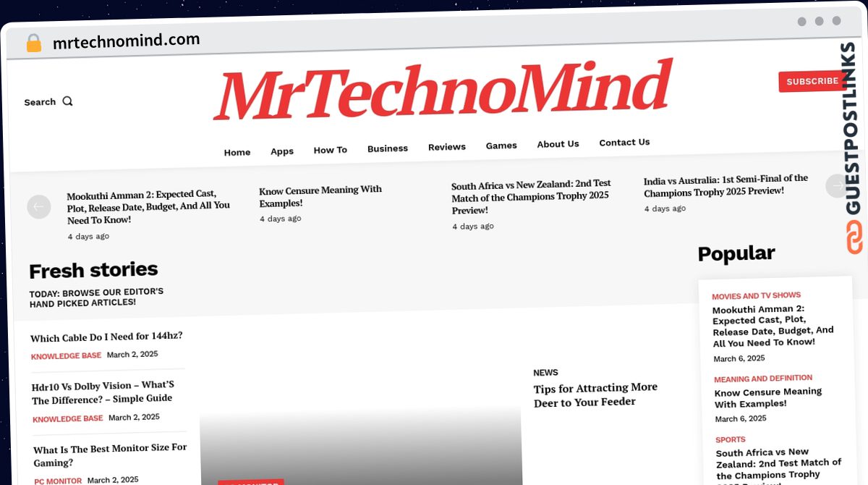
Task: Open article Which Cable Do I Need for 144hz
Action: (106, 337)
